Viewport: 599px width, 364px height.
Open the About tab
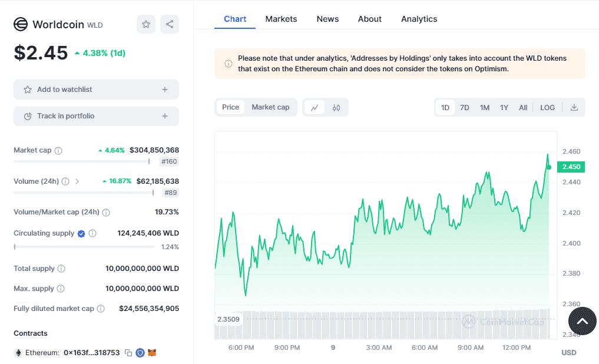pyautogui.click(x=370, y=19)
